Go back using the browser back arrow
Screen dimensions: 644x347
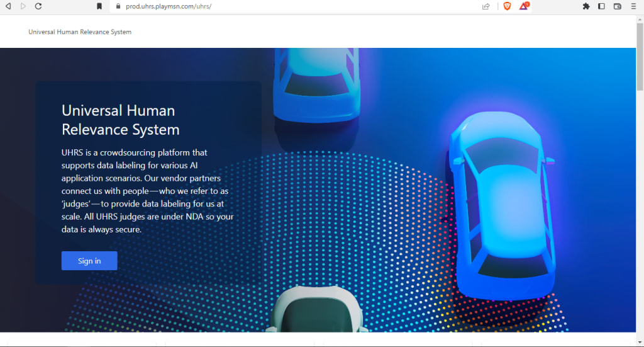click(8, 6)
